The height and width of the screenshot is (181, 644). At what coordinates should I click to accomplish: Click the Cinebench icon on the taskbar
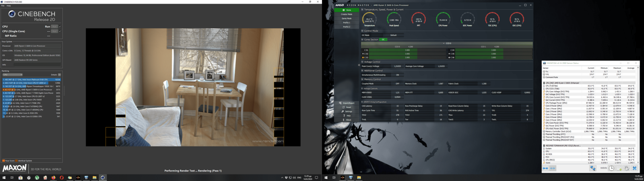click(x=103, y=177)
